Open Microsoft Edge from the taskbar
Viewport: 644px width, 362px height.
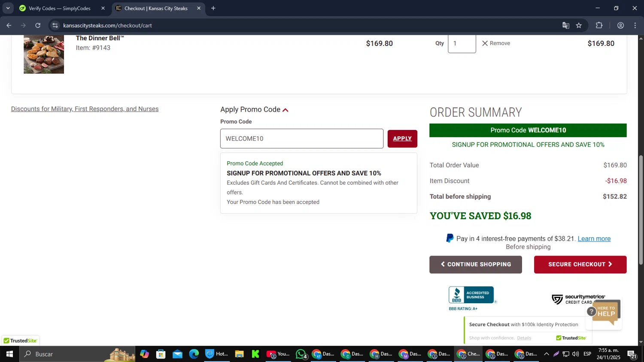coord(194,354)
